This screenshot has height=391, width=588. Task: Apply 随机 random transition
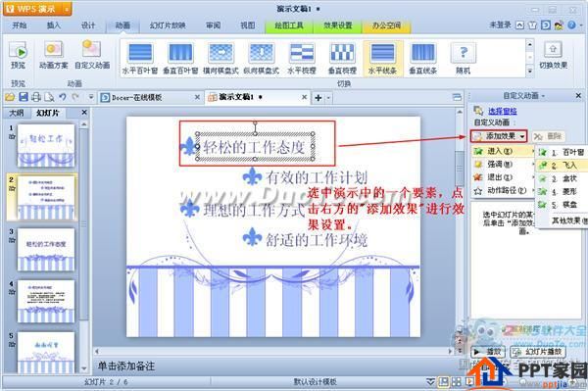tap(464, 58)
